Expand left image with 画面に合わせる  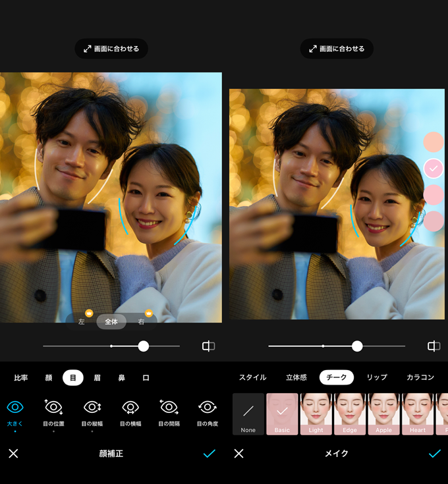(111, 49)
